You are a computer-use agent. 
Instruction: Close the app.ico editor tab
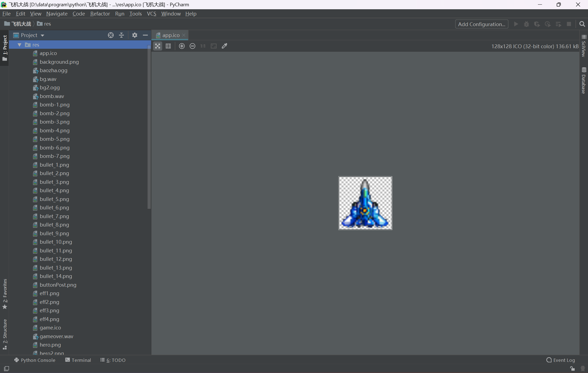pyautogui.click(x=184, y=35)
